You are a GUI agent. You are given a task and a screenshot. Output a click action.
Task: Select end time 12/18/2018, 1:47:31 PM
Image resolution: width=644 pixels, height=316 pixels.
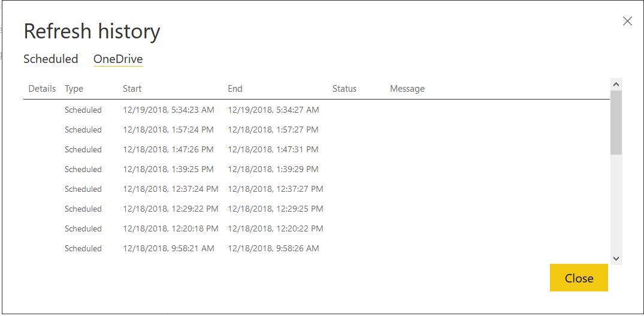(273, 149)
